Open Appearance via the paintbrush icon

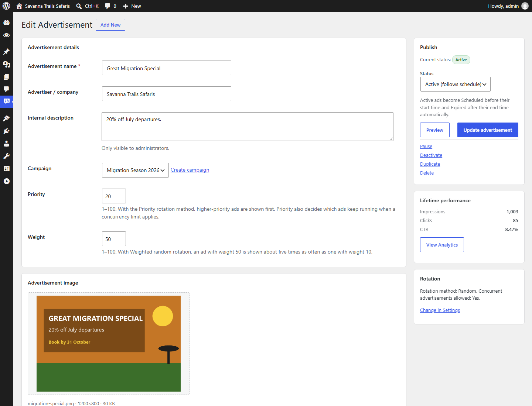pos(6,118)
